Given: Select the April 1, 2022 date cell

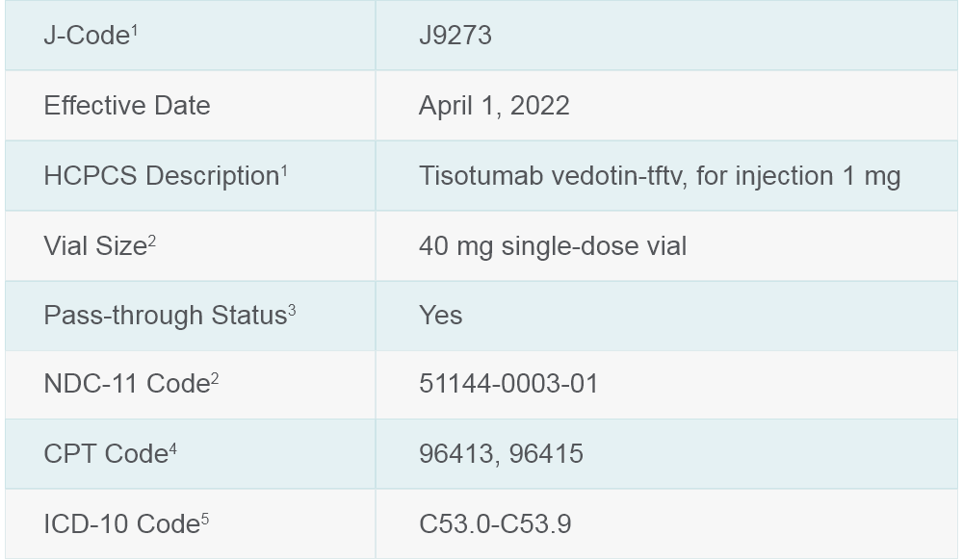Looking at the screenshot, I should [494, 106].
